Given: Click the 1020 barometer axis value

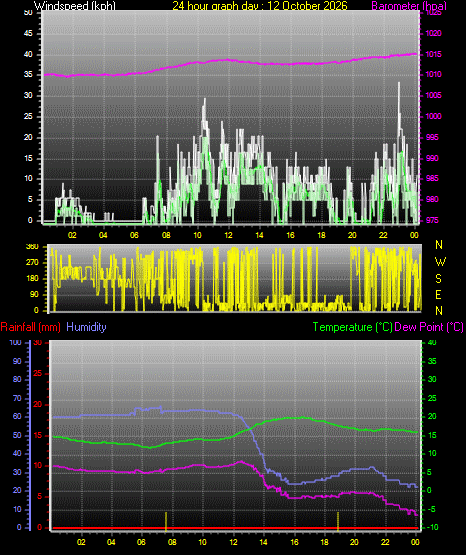Looking at the screenshot, I should tap(433, 33).
